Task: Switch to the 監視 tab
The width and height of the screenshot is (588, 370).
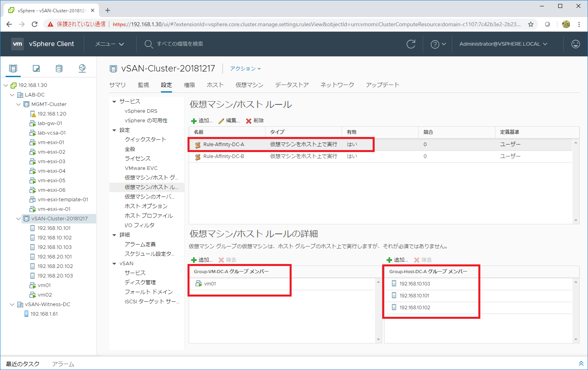Action: [143, 85]
